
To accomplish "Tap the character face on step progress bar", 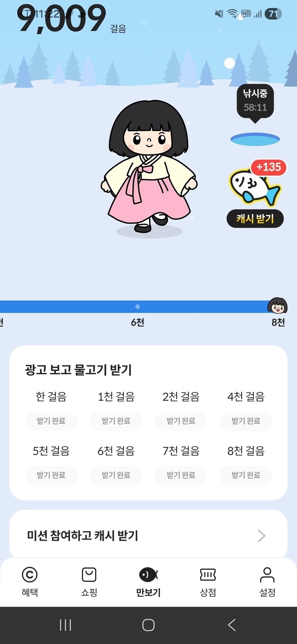I will pos(278,306).
